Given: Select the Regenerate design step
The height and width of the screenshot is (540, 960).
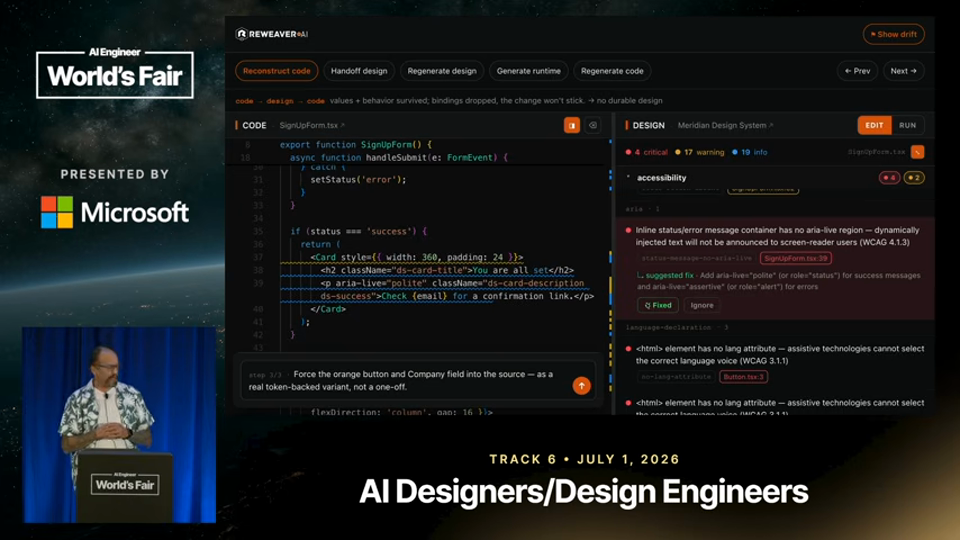Looking at the screenshot, I should pyautogui.click(x=442, y=71).
